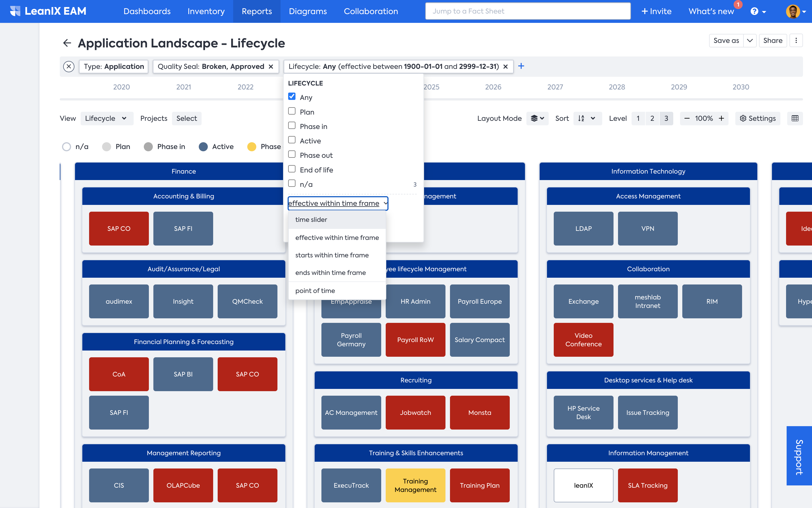Check the Any lifecycle checkbox

[x=292, y=97]
